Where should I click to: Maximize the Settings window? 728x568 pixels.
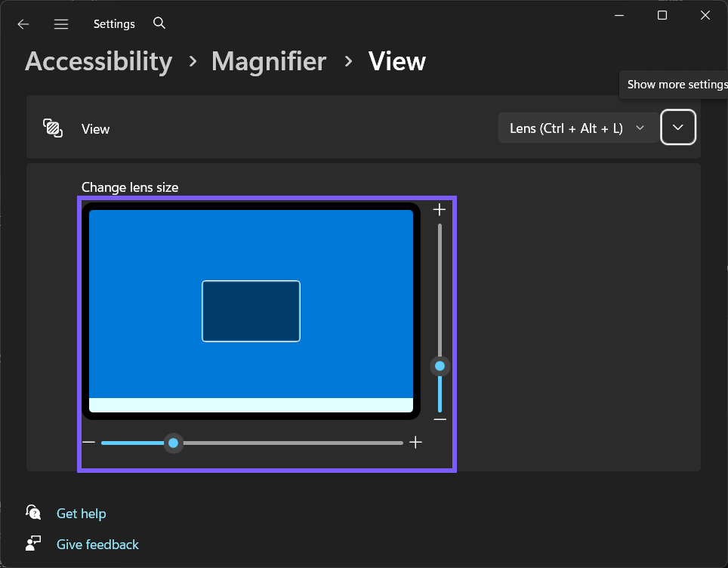point(662,15)
